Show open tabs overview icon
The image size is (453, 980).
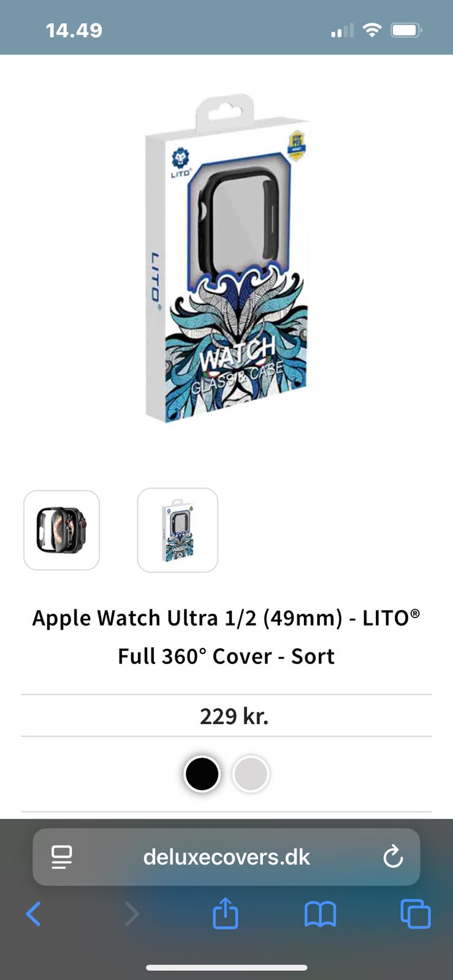416,914
